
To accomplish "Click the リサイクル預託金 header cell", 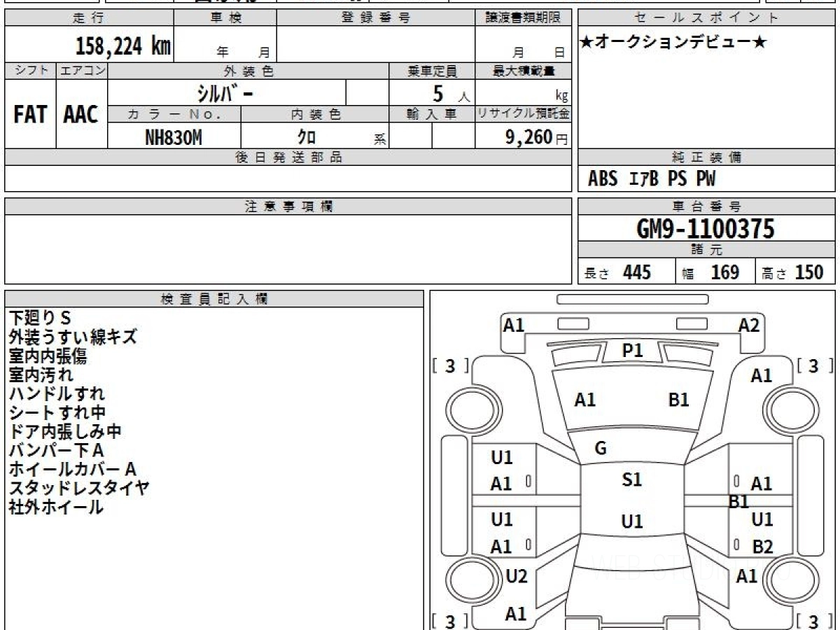I will (524, 114).
